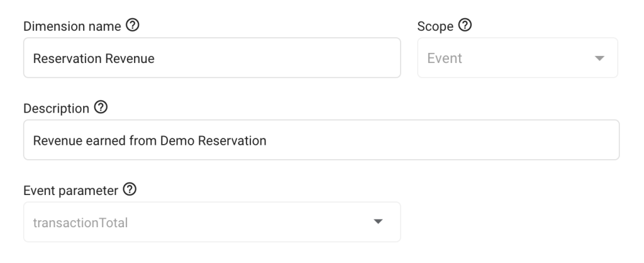
Task: Focus the Dimension name input field
Action: 211,59
